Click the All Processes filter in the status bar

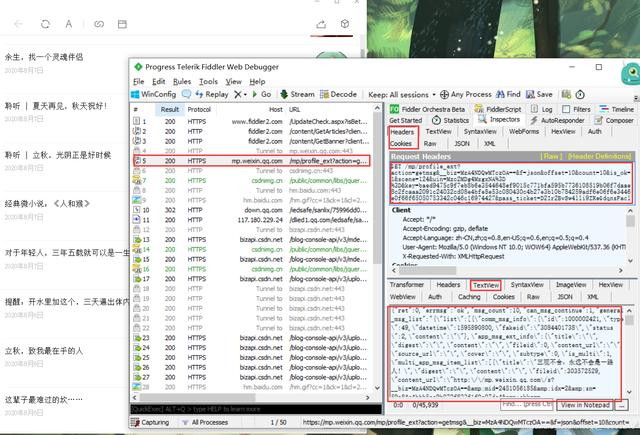tap(205, 422)
